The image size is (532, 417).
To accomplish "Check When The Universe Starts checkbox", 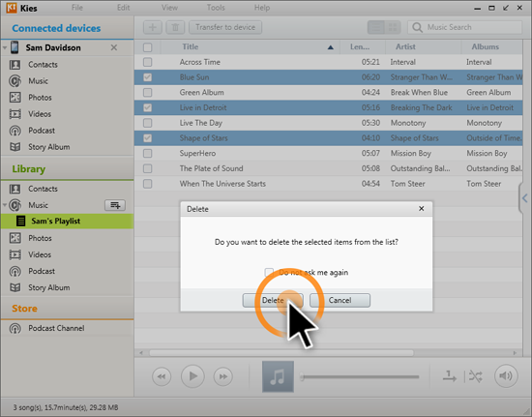I will [x=148, y=184].
